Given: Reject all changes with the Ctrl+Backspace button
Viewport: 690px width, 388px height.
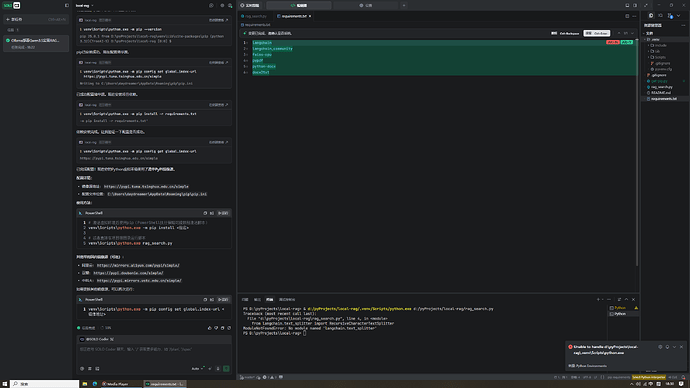Looking at the screenshot, I should (565, 33).
